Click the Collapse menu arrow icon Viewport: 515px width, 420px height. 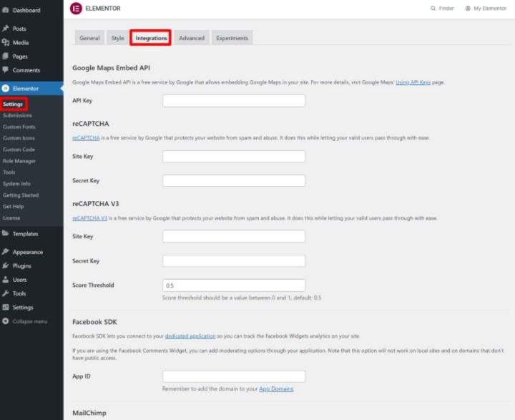click(x=6, y=321)
